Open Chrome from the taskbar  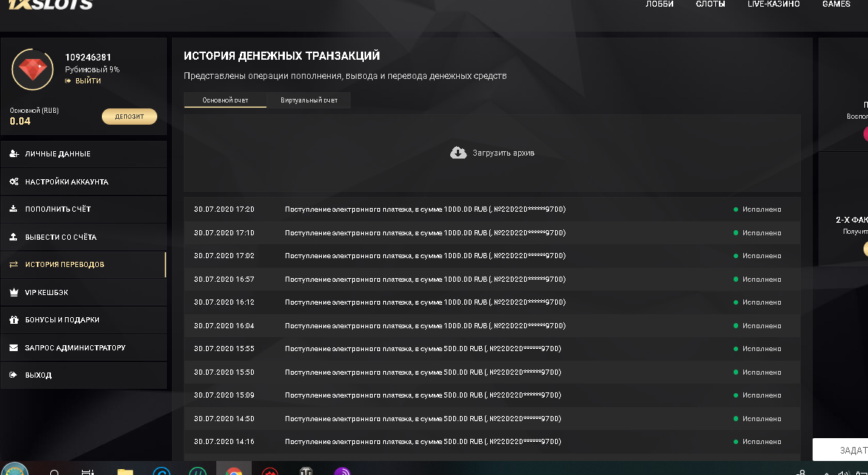pyautogui.click(x=233, y=472)
